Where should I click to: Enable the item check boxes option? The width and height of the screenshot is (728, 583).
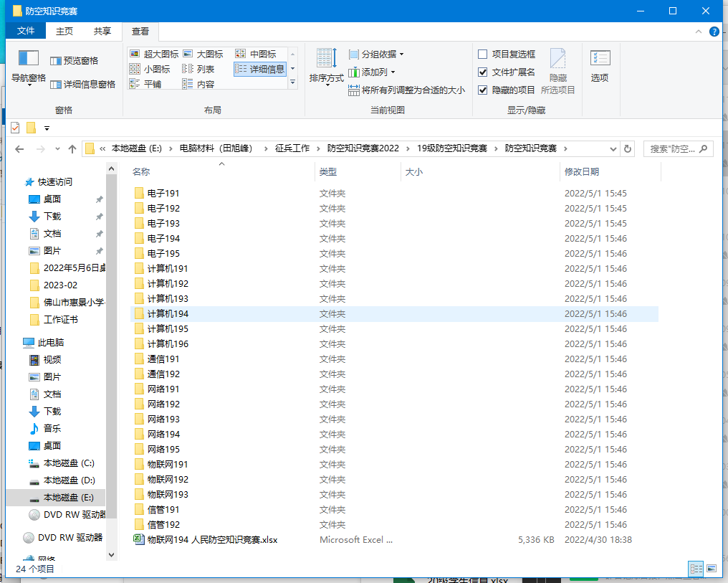click(483, 54)
